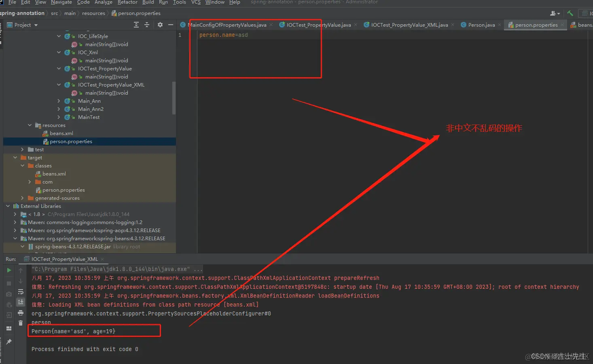Open the Build menu
The height and width of the screenshot is (364, 593).
[x=148, y=2]
